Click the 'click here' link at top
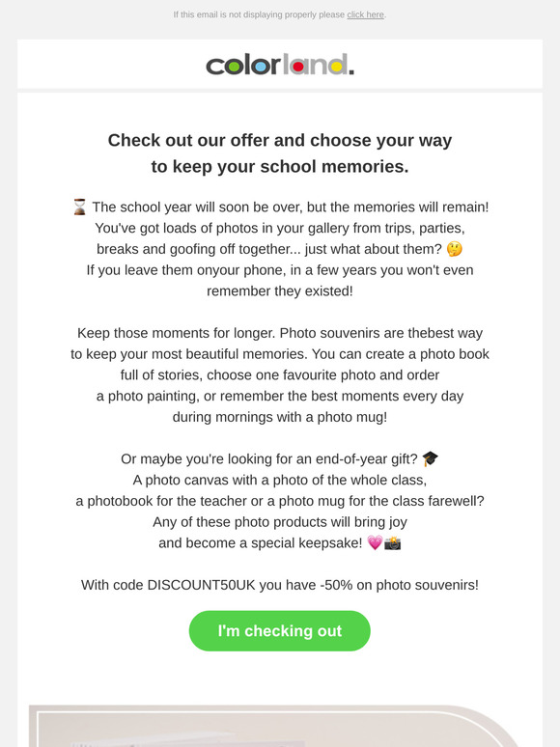Viewport: 560px width, 747px height. click(365, 14)
